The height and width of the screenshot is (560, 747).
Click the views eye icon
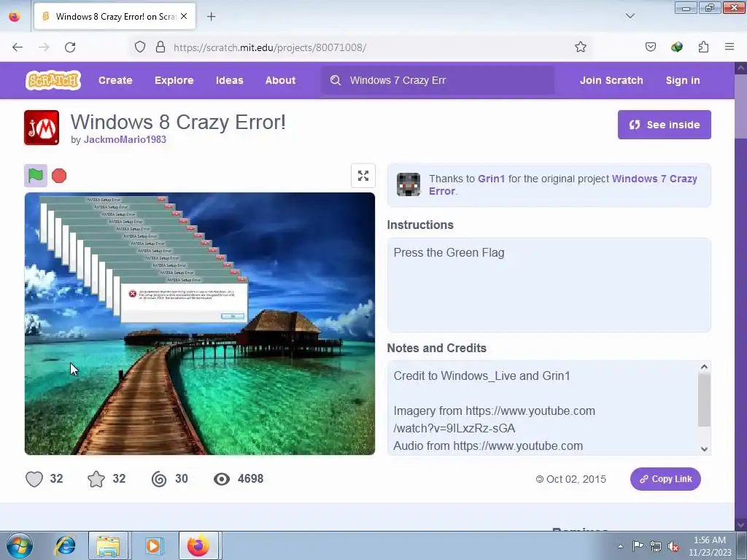click(222, 479)
